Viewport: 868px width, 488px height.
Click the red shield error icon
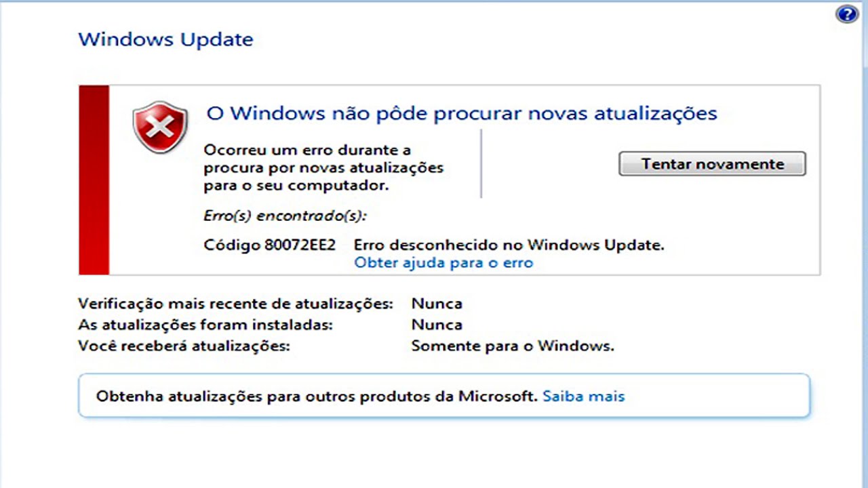160,127
